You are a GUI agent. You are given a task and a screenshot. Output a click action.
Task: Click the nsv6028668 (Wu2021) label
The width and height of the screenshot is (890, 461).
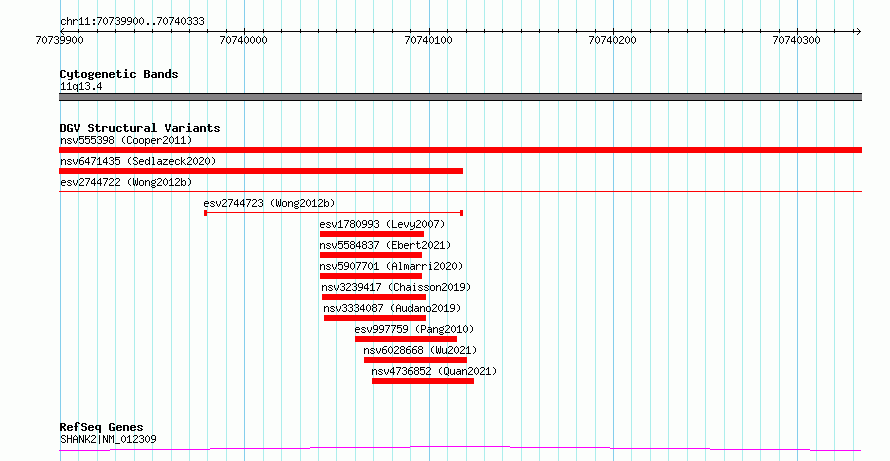[x=421, y=350]
